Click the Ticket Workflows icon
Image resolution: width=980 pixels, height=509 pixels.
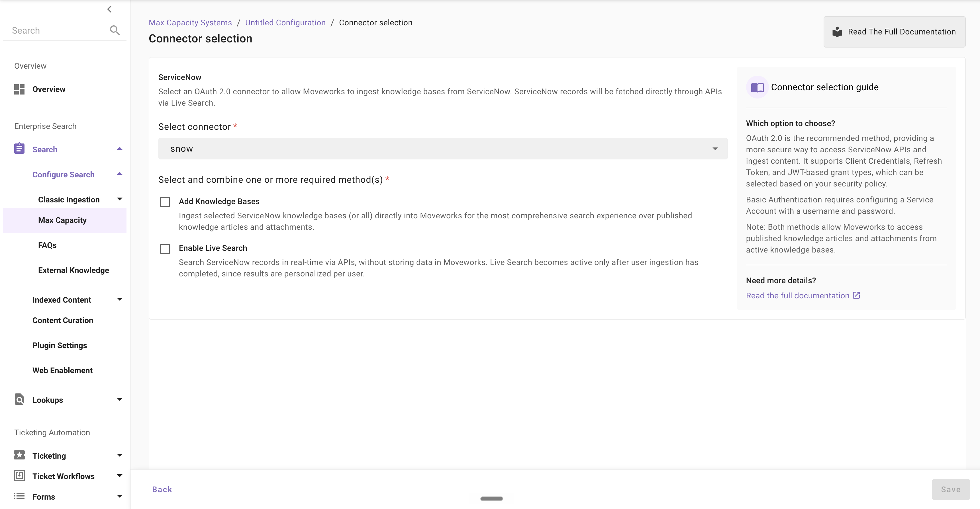pos(19,475)
